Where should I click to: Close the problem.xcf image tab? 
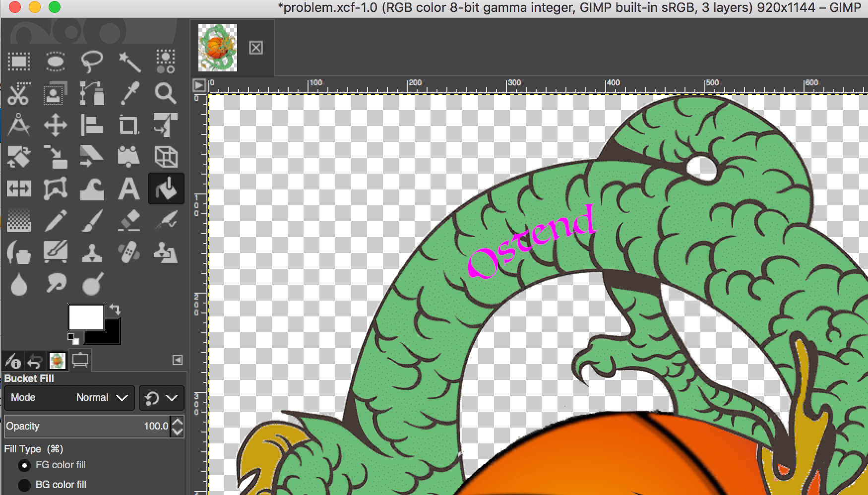pyautogui.click(x=256, y=48)
